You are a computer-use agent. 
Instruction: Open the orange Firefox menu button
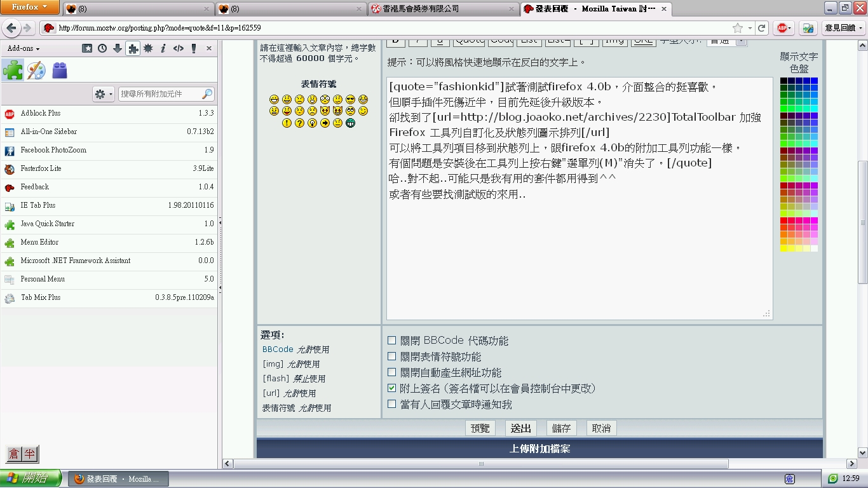pos(30,8)
